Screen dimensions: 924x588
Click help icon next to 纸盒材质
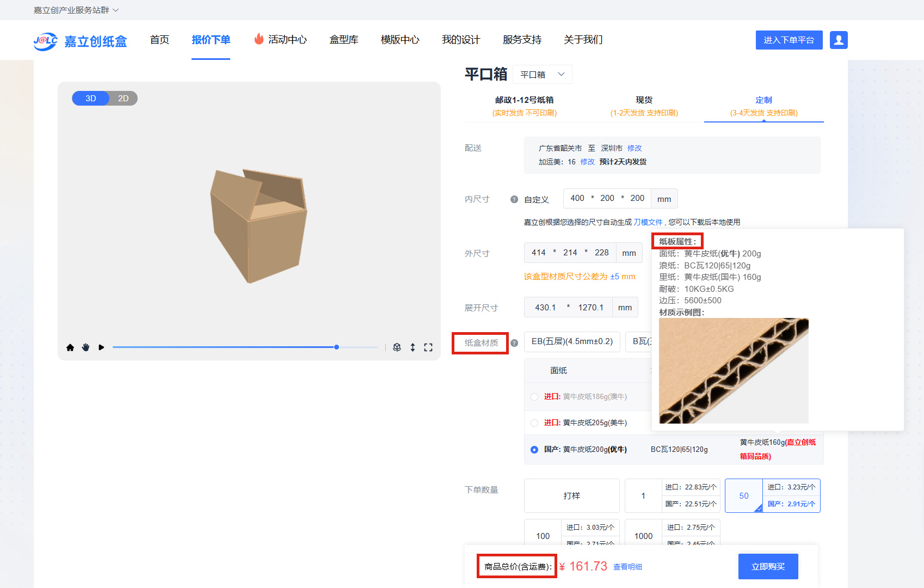pyautogui.click(x=514, y=343)
